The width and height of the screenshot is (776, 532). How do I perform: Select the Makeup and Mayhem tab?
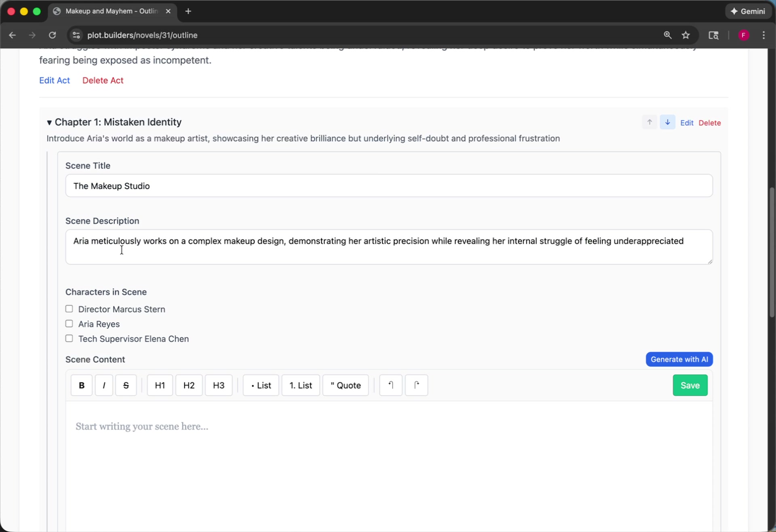(111, 11)
